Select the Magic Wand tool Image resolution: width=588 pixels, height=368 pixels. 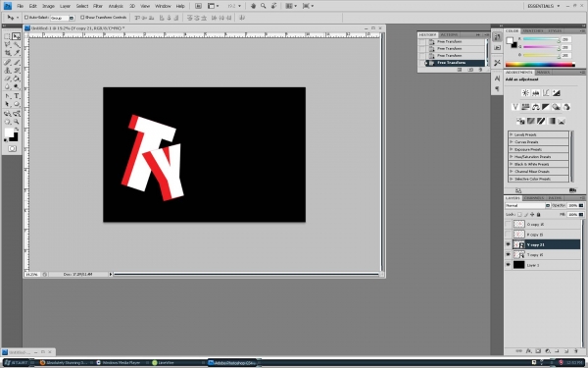[16, 45]
